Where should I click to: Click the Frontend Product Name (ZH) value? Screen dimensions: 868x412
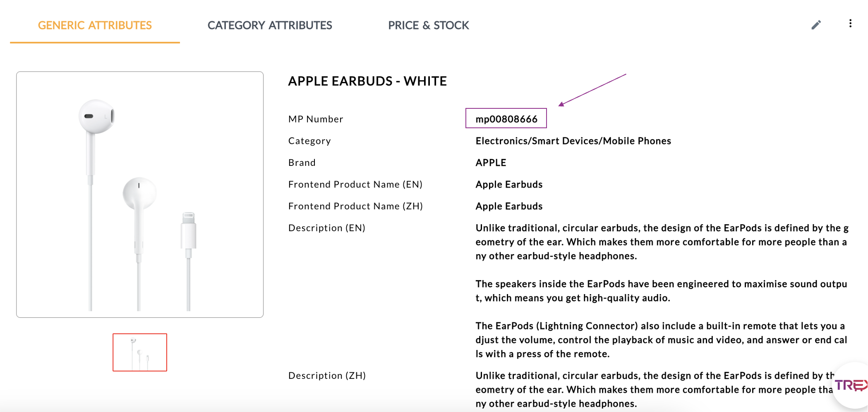click(509, 206)
